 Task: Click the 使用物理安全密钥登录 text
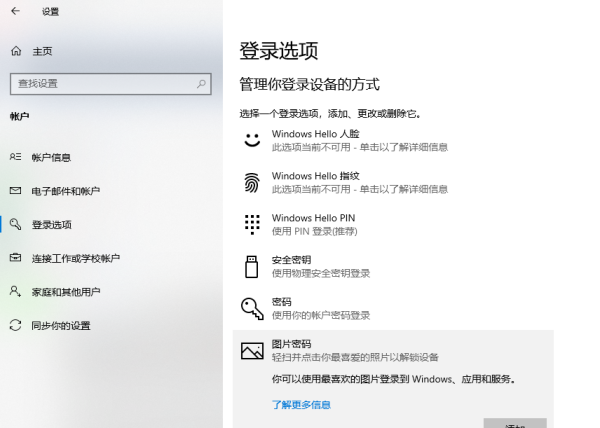point(321,273)
